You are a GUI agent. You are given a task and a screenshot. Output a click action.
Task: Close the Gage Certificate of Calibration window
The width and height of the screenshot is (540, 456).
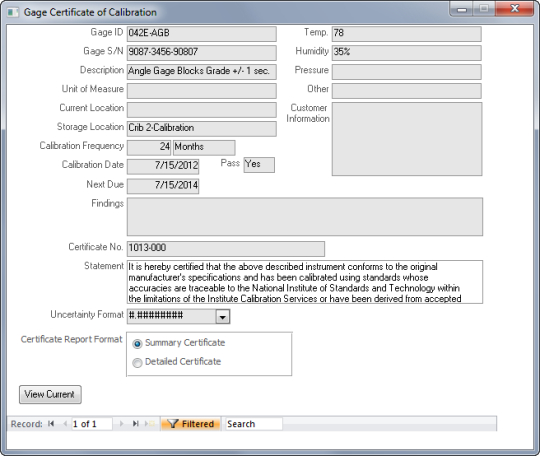pos(515,9)
